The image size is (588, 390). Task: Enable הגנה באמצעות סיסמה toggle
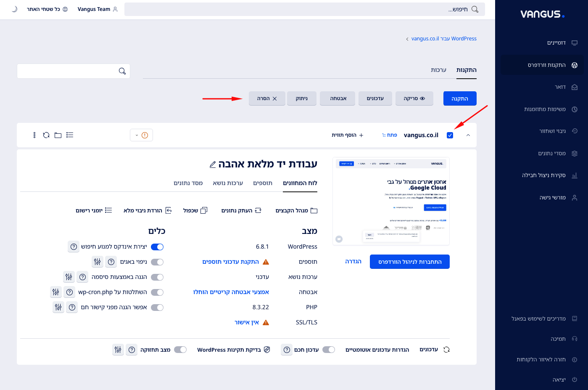[157, 277]
